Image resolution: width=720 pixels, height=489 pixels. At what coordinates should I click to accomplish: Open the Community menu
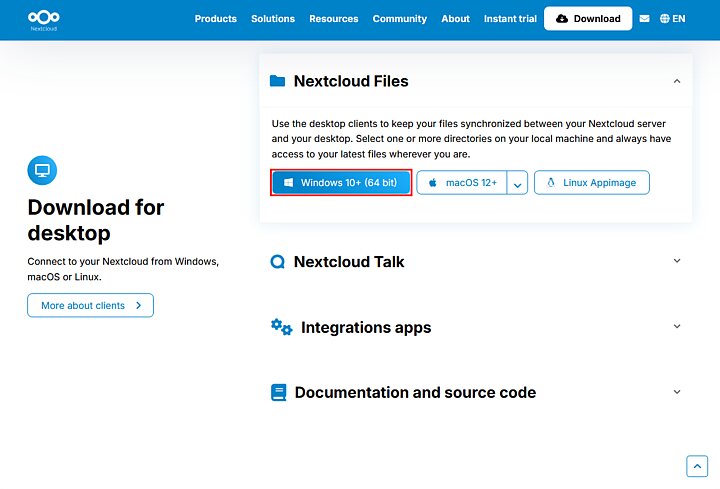coord(399,19)
